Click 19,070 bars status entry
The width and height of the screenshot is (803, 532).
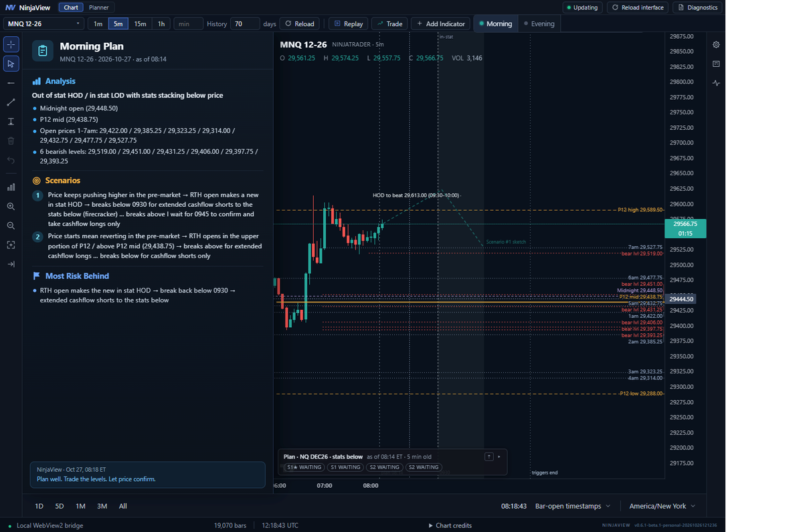click(230, 525)
